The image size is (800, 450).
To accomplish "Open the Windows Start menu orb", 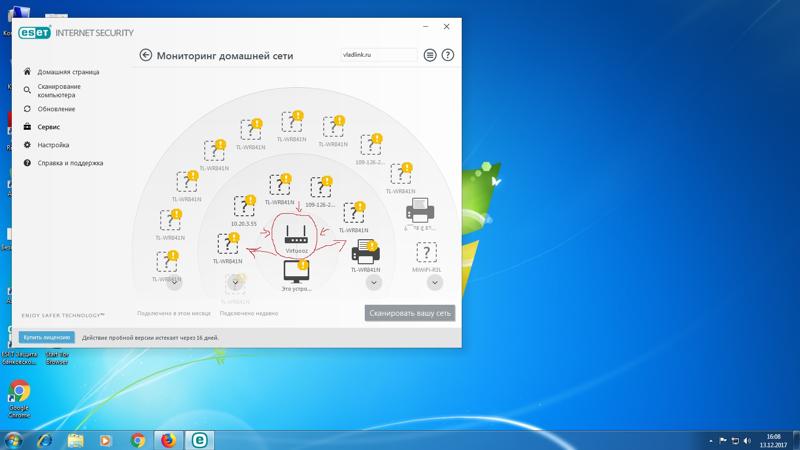I will [x=13, y=440].
